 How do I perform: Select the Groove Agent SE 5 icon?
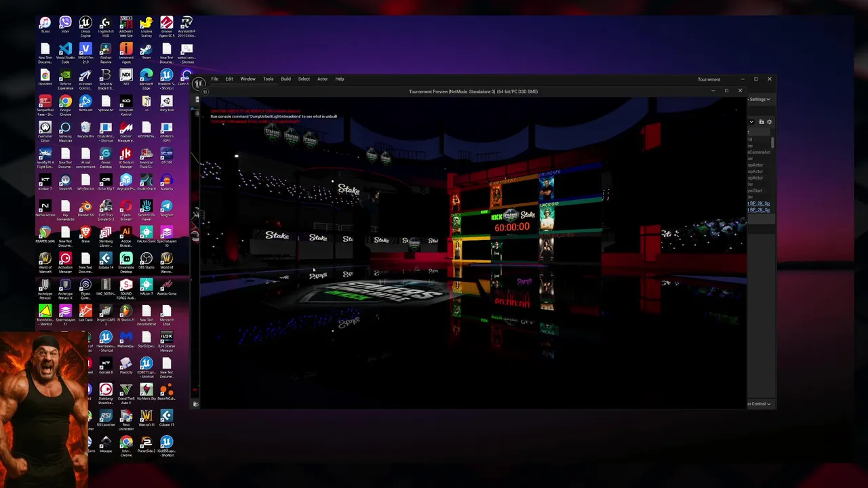click(x=167, y=27)
